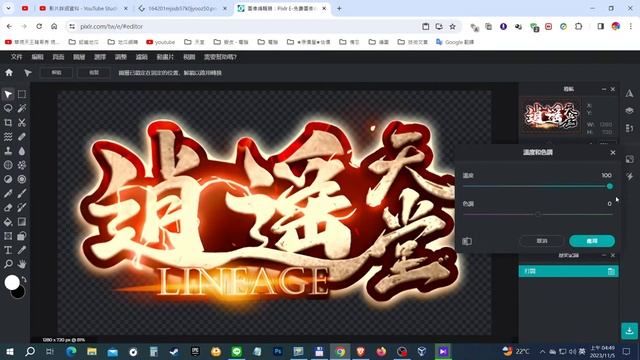640x360 pixels.
Task: Switch to the YouTube Studio browser tab
Action: click(x=83, y=8)
